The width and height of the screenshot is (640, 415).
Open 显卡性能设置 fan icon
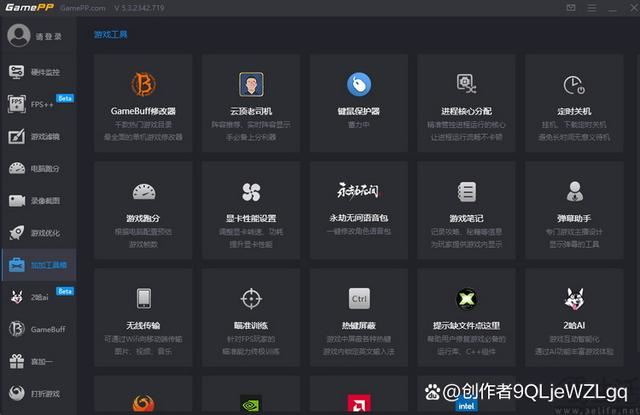coord(251,191)
